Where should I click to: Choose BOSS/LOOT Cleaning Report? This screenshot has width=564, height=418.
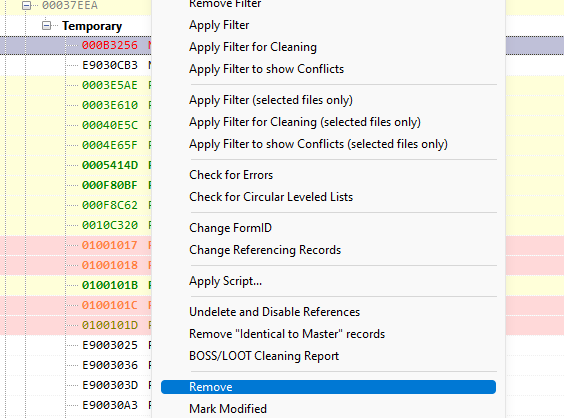tap(264, 356)
